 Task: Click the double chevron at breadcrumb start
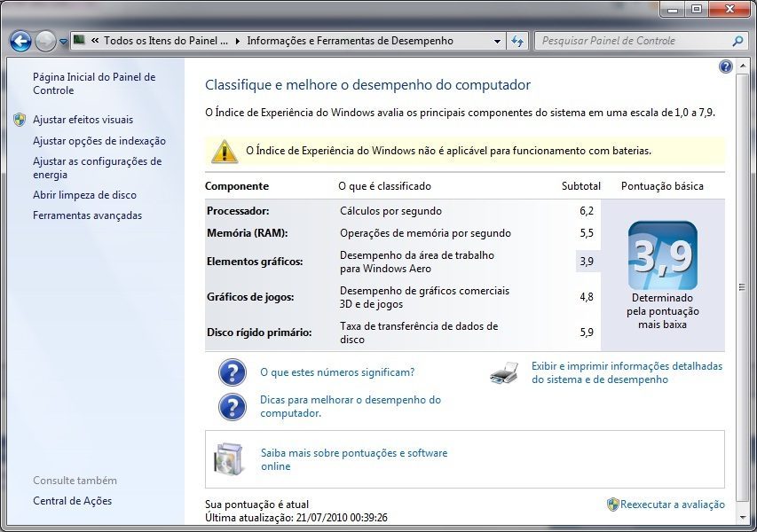click(95, 41)
